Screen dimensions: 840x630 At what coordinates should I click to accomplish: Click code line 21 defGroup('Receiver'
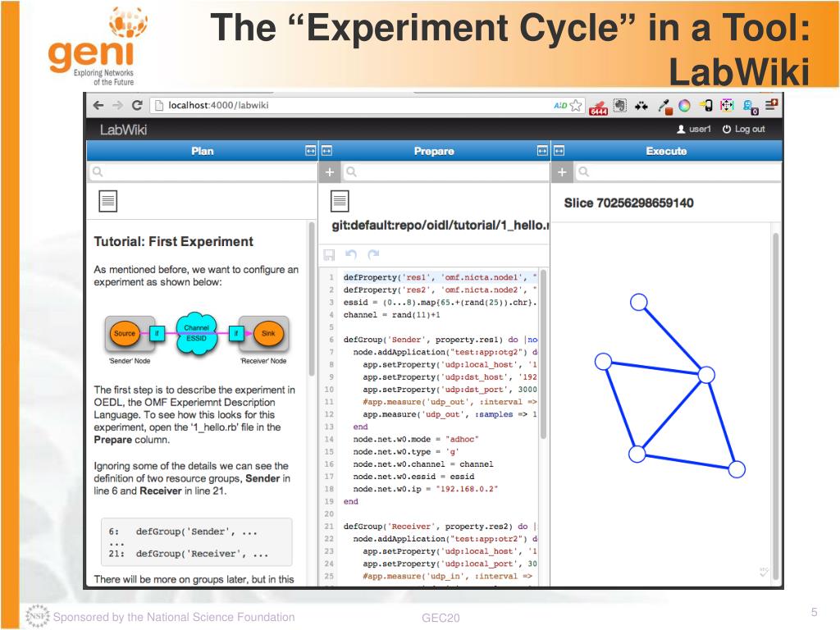tap(441, 527)
